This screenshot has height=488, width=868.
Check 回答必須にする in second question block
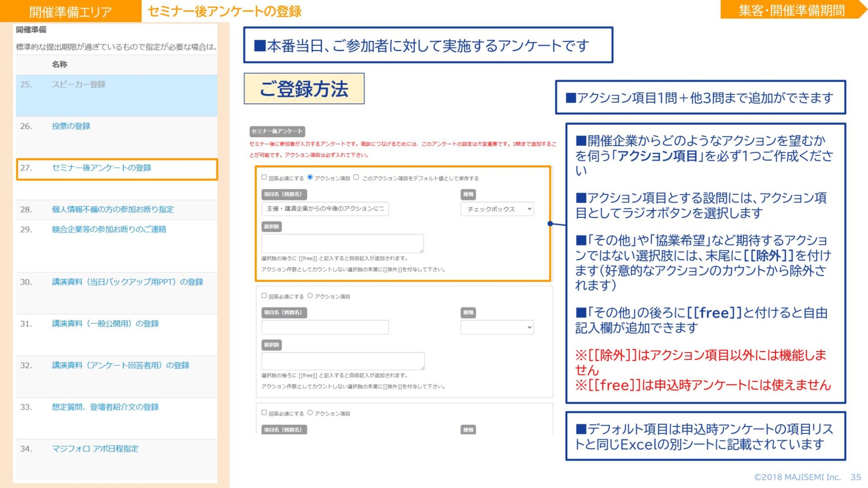(264, 296)
